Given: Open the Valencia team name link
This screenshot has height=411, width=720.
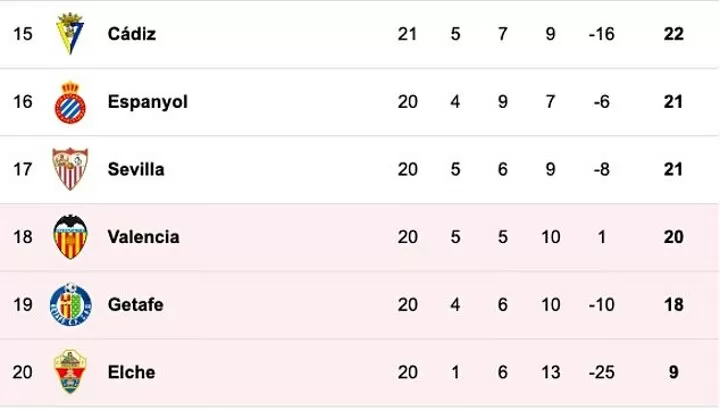Looking at the screenshot, I should (143, 237).
